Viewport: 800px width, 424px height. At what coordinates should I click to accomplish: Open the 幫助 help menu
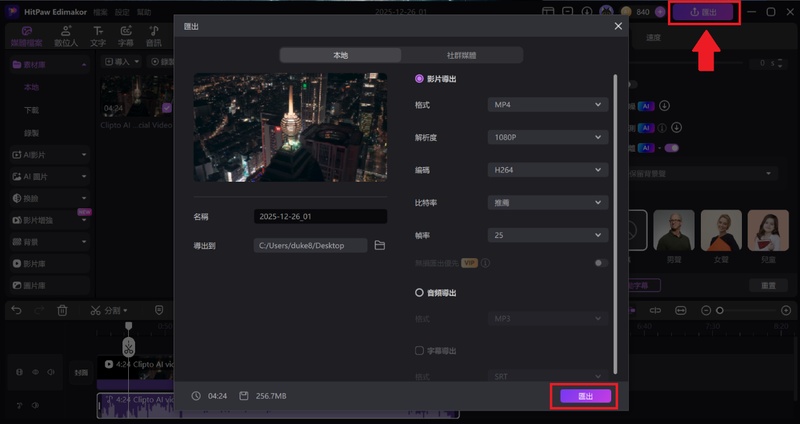[144, 12]
